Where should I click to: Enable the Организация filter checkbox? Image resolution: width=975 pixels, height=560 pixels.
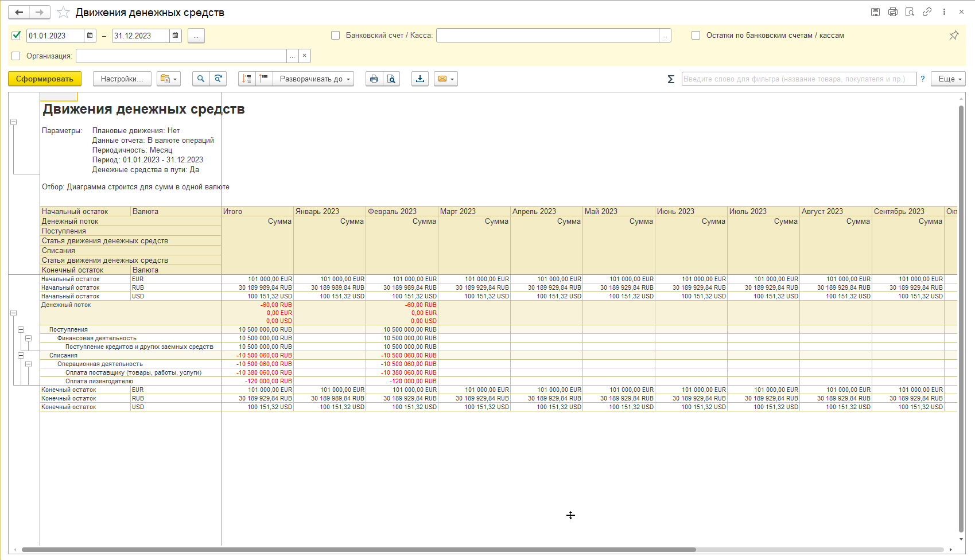point(16,56)
